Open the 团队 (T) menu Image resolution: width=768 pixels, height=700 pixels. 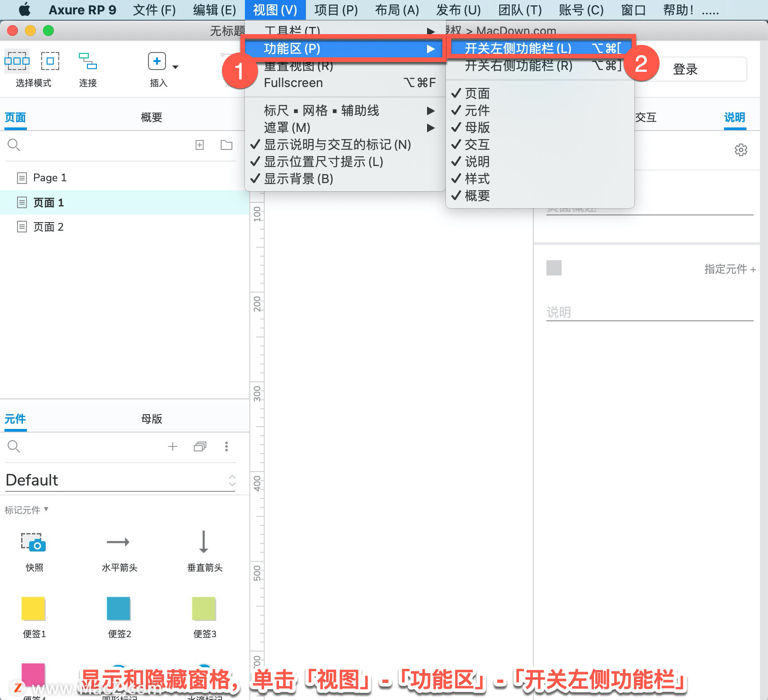click(520, 9)
